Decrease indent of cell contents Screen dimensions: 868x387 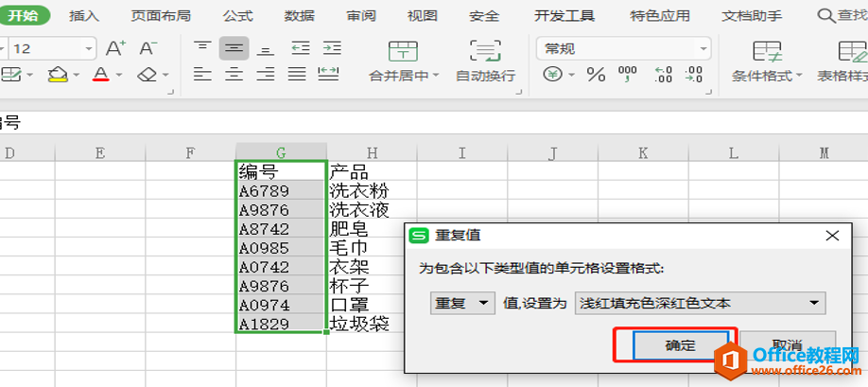click(301, 48)
